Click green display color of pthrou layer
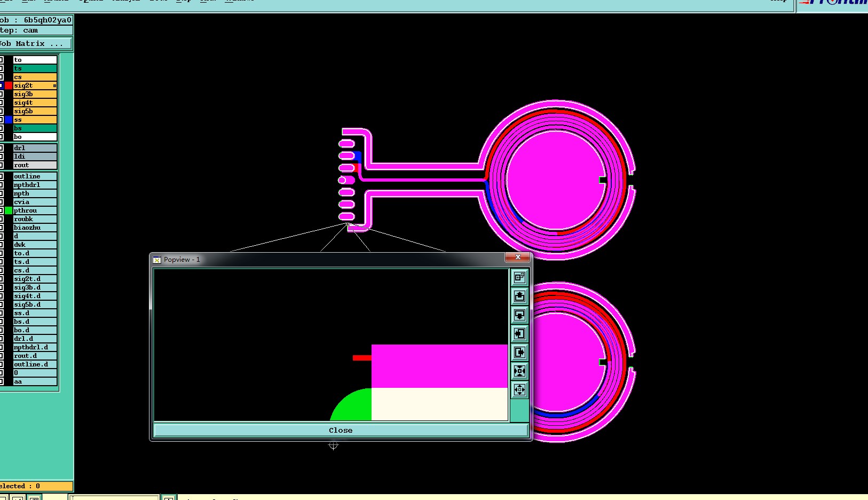 (x=9, y=210)
